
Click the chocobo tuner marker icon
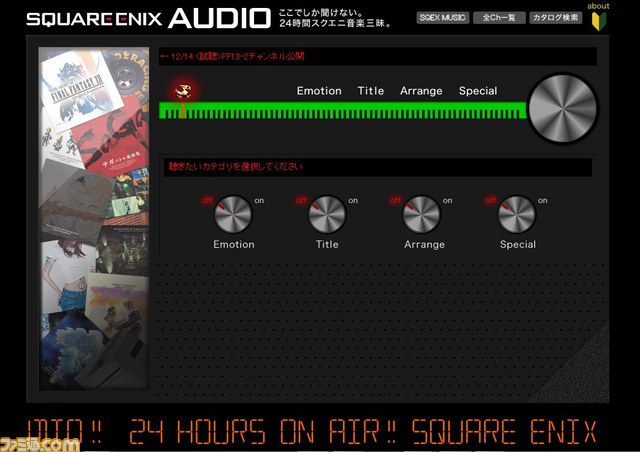point(183,91)
